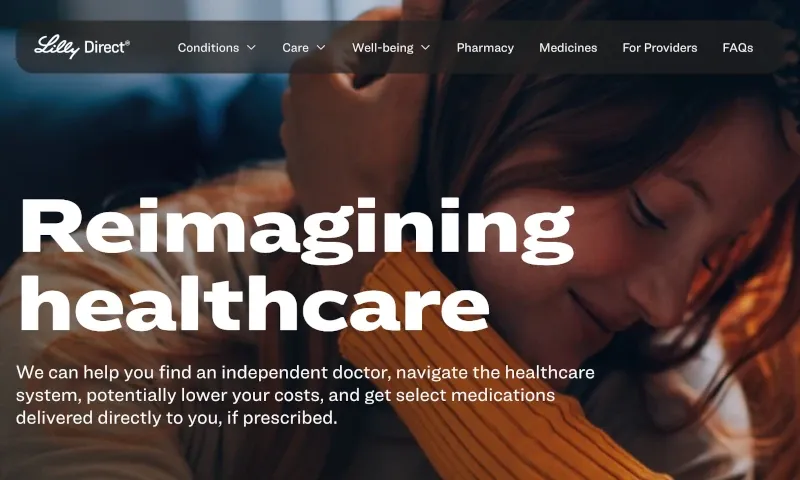800x480 pixels.
Task: Expand the Well-being chevron arrow
Action: pos(425,47)
